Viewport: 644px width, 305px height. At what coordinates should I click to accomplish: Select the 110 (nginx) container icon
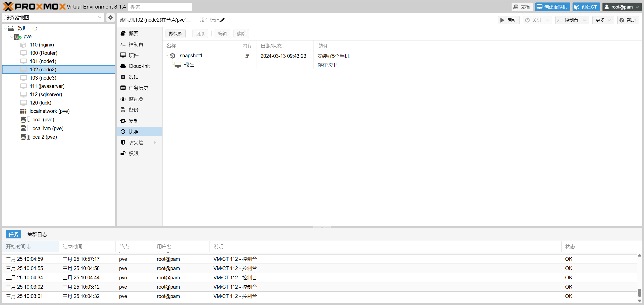tap(23, 45)
